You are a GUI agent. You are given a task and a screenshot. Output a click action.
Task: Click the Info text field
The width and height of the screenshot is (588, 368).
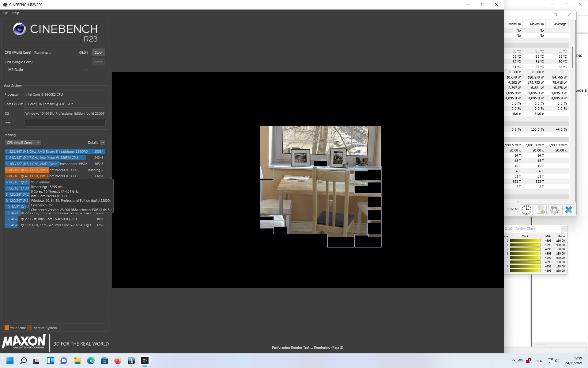(65, 123)
